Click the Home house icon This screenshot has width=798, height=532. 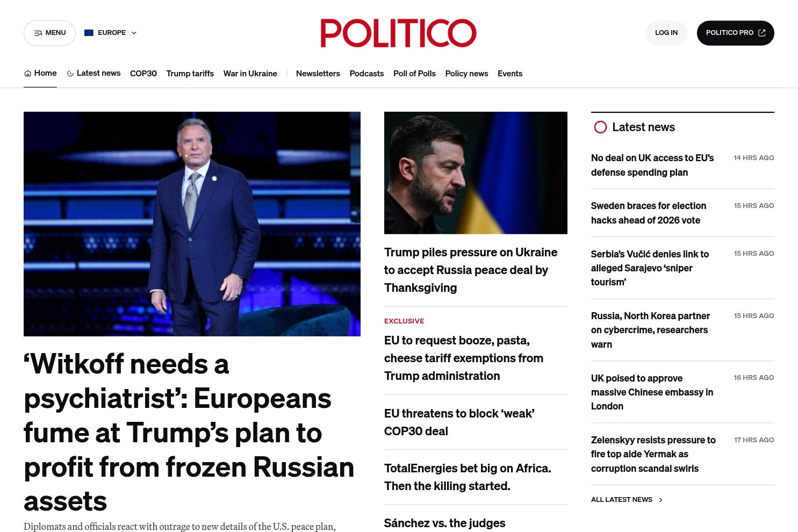(27, 74)
